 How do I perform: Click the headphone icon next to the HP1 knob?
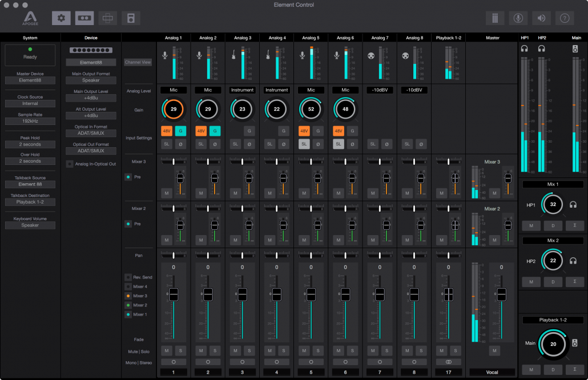click(573, 204)
